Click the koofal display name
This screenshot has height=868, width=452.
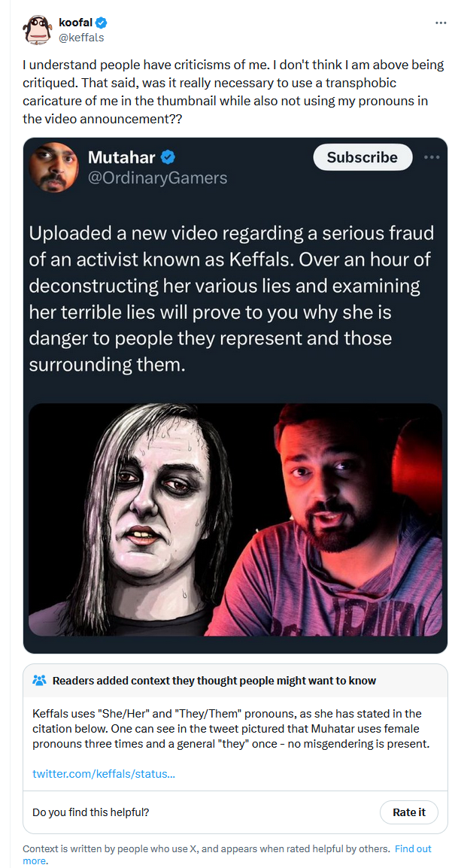[x=76, y=23]
